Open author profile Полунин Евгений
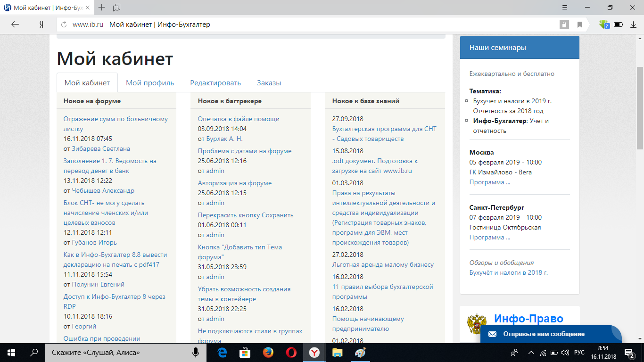Viewport: 644px width, 362px height. pos(98,284)
